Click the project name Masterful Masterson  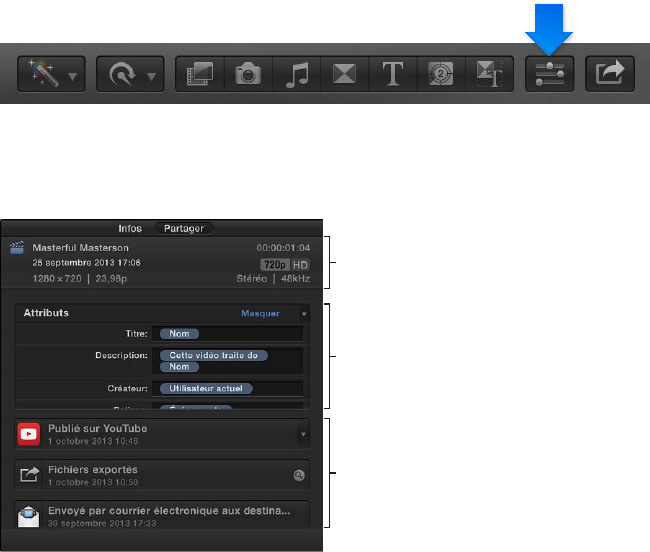click(80, 248)
